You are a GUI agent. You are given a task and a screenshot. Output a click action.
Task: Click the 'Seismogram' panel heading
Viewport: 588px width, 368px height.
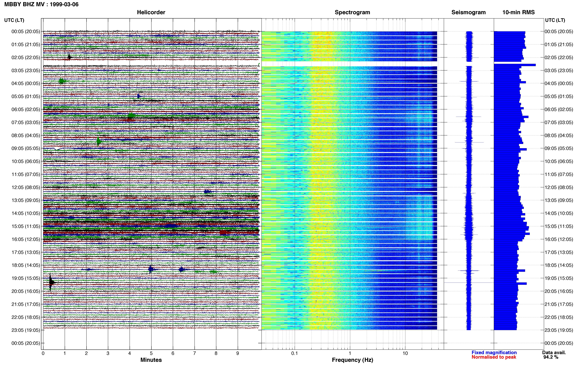coord(468,12)
